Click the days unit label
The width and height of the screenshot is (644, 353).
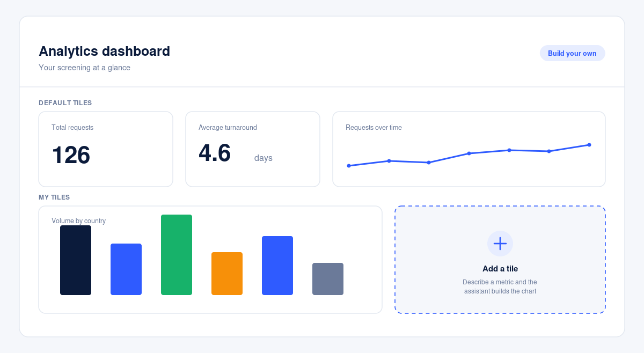point(264,158)
